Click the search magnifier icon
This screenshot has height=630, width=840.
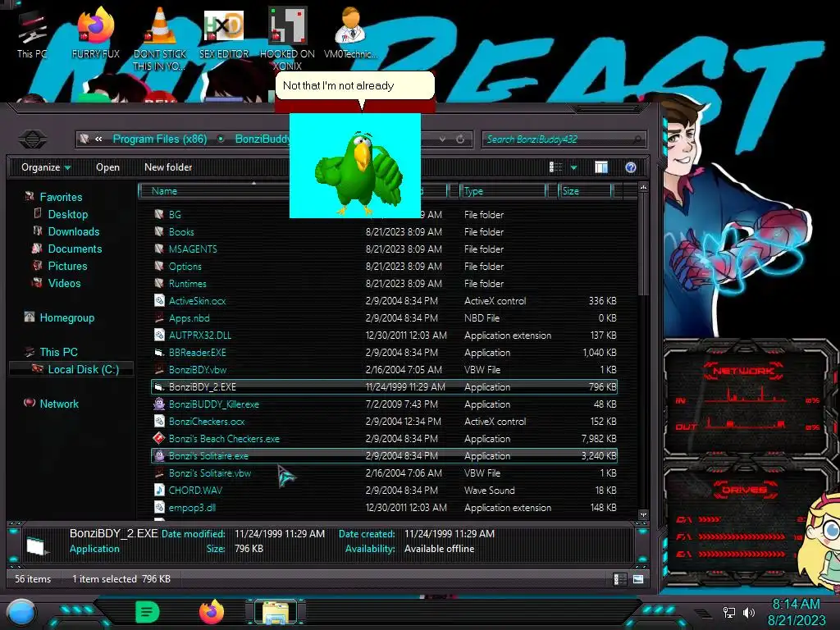click(637, 139)
